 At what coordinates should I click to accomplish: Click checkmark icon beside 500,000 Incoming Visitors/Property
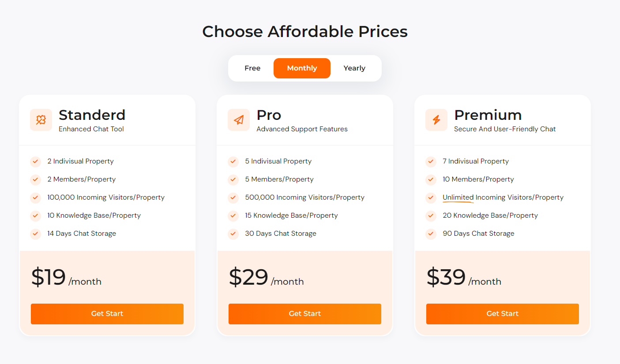[x=233, y=198]
